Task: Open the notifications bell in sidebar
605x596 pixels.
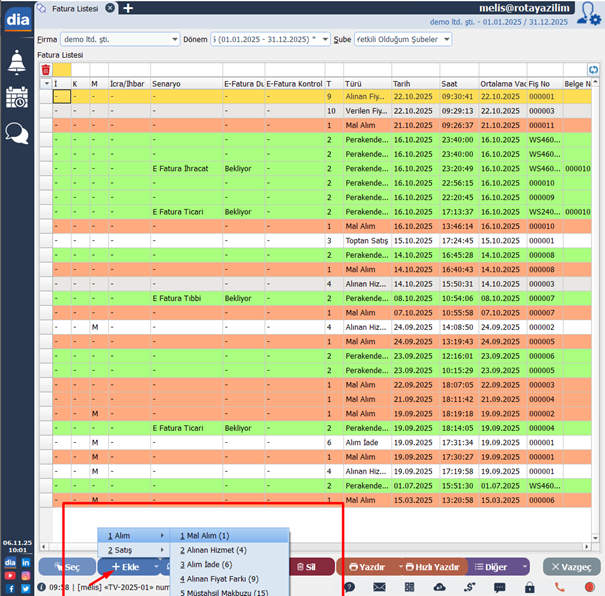Action: [17, 62]
